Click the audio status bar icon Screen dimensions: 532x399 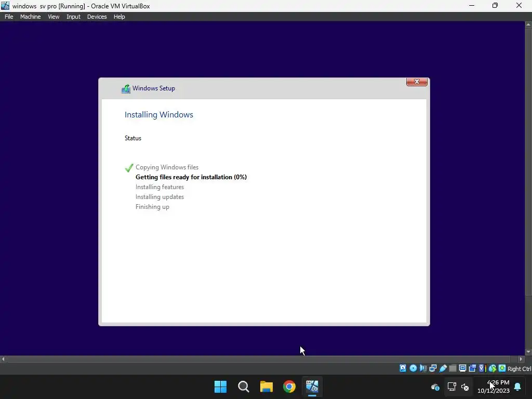point(423,368)
